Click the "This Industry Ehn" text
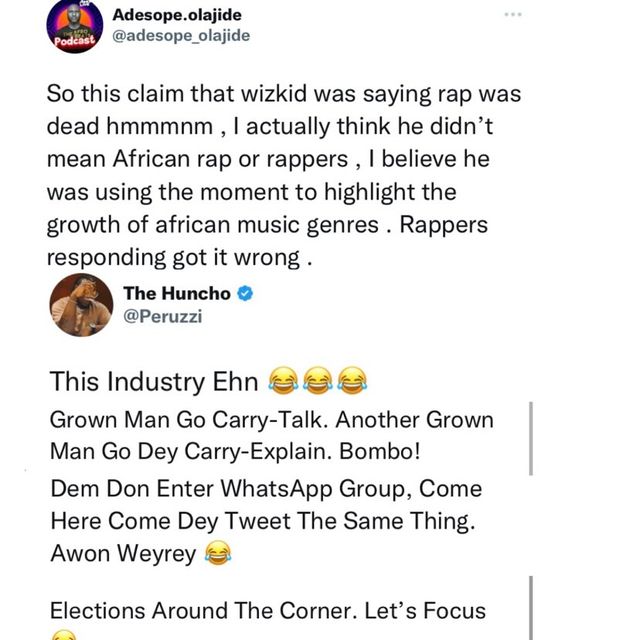The width and height of the screenshot is (640, 640). 155,380
